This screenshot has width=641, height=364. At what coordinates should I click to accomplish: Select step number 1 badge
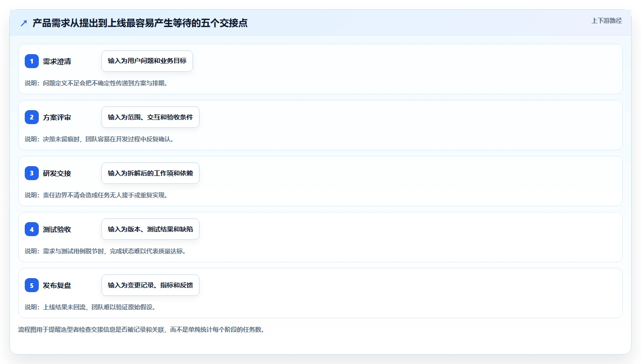click(32, 61)
